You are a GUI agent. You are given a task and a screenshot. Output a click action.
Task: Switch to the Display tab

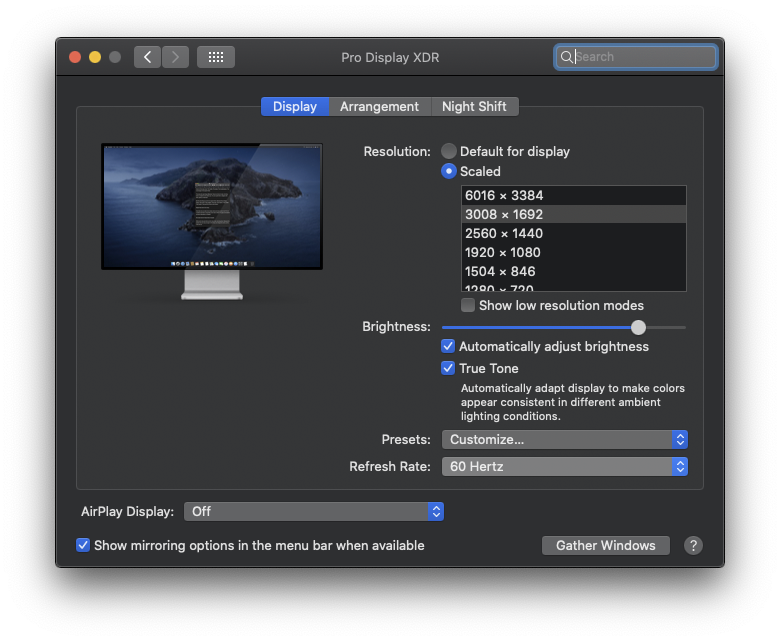[x=295, y=106]
